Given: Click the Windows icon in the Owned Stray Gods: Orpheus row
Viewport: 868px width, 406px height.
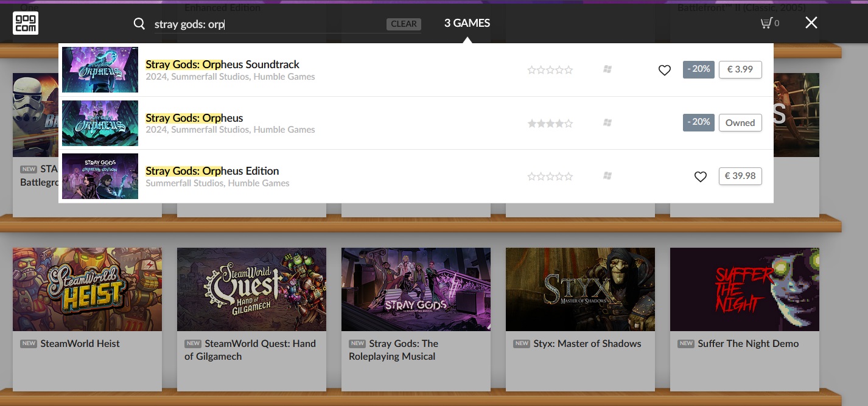Looking at the screenshot, I should [x=607, y=123].
